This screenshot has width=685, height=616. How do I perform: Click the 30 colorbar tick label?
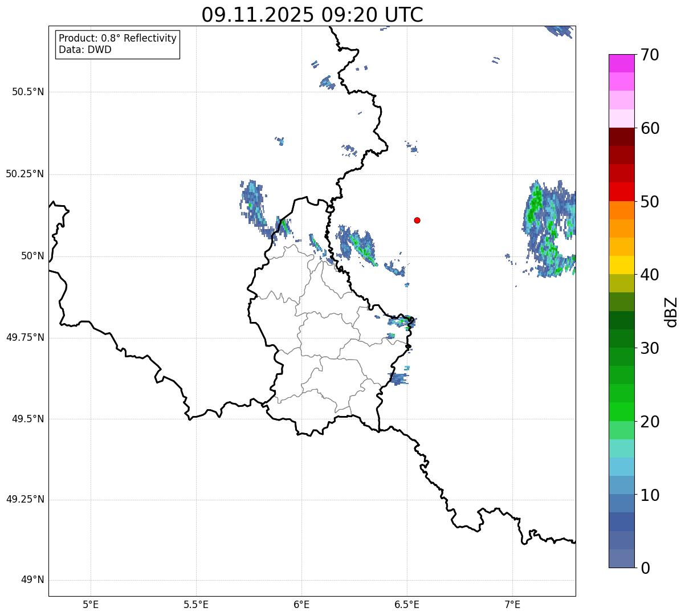(650, 348)
